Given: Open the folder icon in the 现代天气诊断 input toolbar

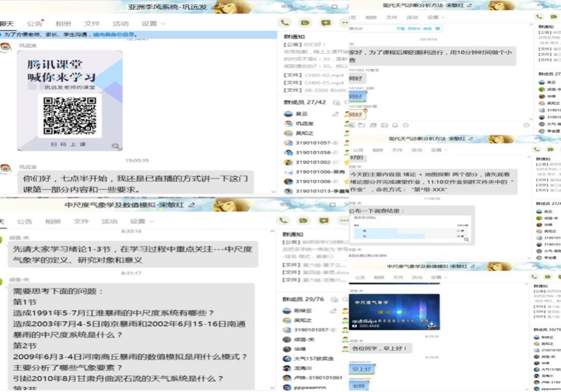Looking at the screenshot, I should (x=362, y=125).
